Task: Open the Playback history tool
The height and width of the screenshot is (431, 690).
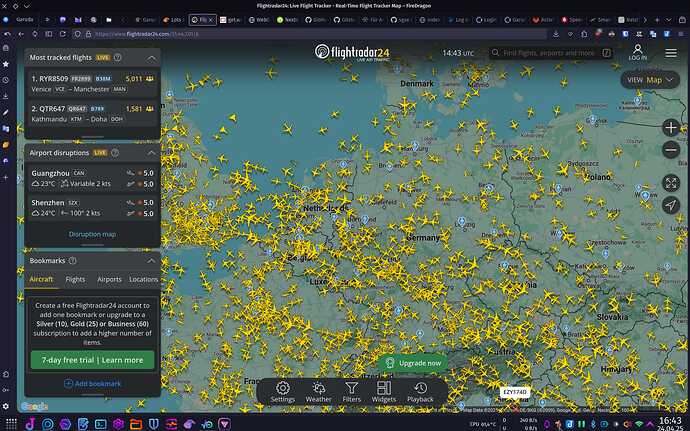Action: (x=420, y=392)
